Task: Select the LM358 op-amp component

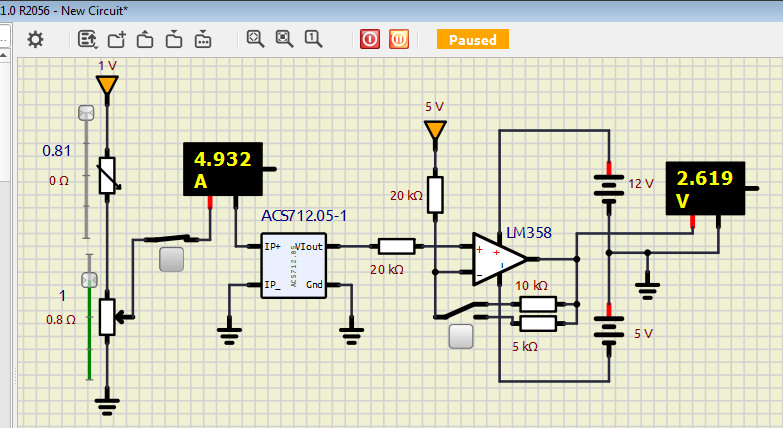Action: (500, 260)
